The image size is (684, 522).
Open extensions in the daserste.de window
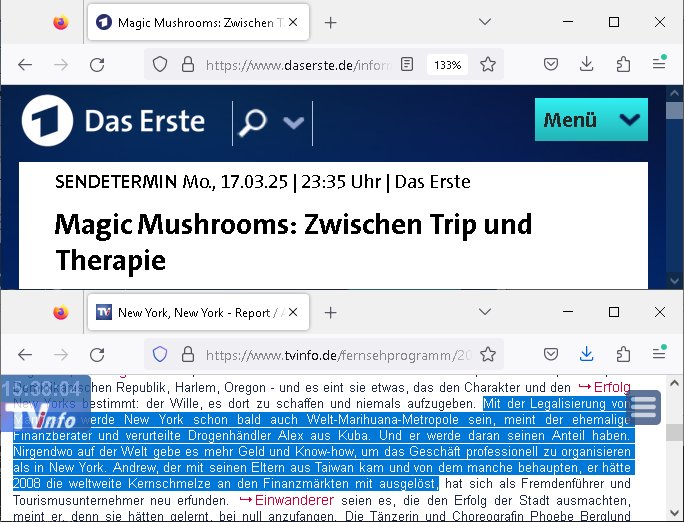click(x=623, y=64)
